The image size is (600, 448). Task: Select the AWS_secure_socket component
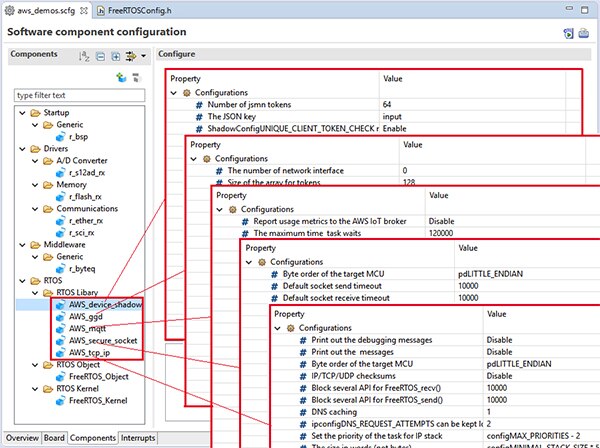(x=103, y=340)
